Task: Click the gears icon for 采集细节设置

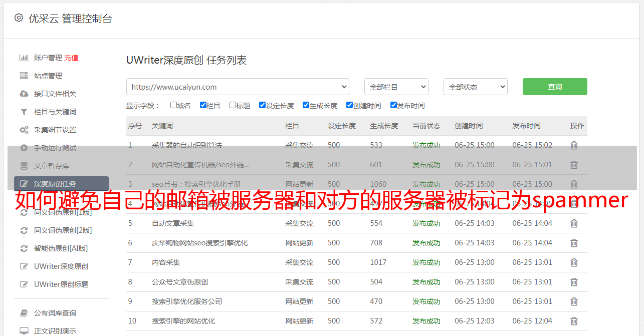Action: click(x=24, y=130)
